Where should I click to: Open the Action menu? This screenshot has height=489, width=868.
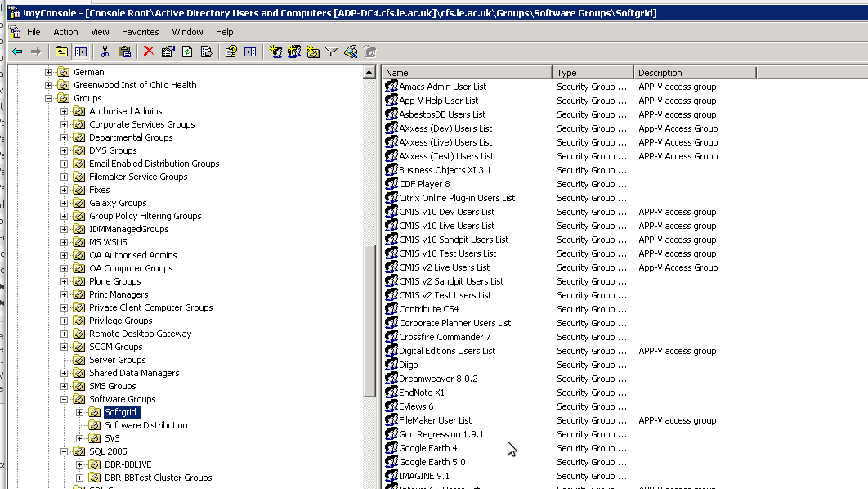coord(65,32)
